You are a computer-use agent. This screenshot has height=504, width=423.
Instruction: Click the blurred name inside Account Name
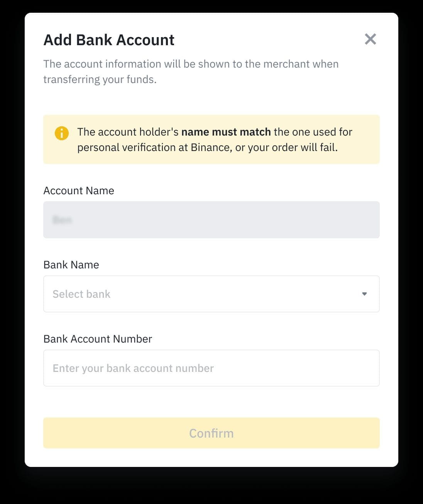click(62, 220)
